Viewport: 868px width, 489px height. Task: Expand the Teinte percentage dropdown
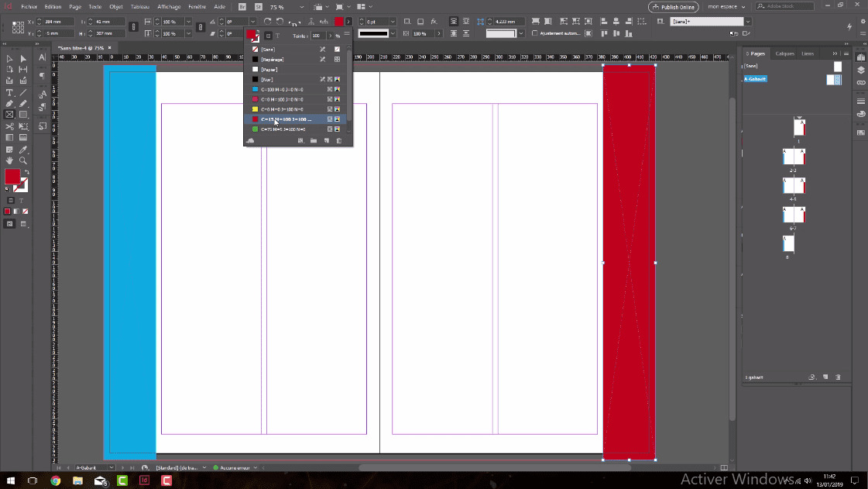[330, 36]
